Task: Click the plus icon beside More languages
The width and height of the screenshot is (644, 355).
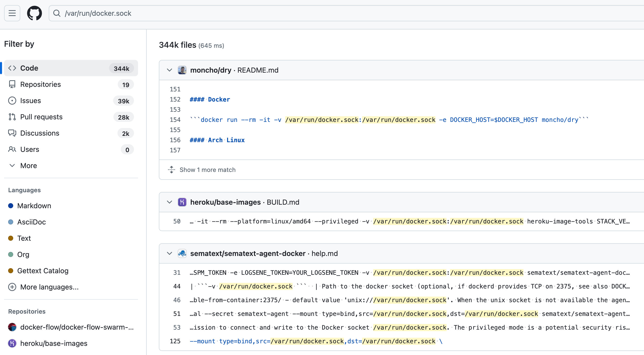Action: [12, 287]
